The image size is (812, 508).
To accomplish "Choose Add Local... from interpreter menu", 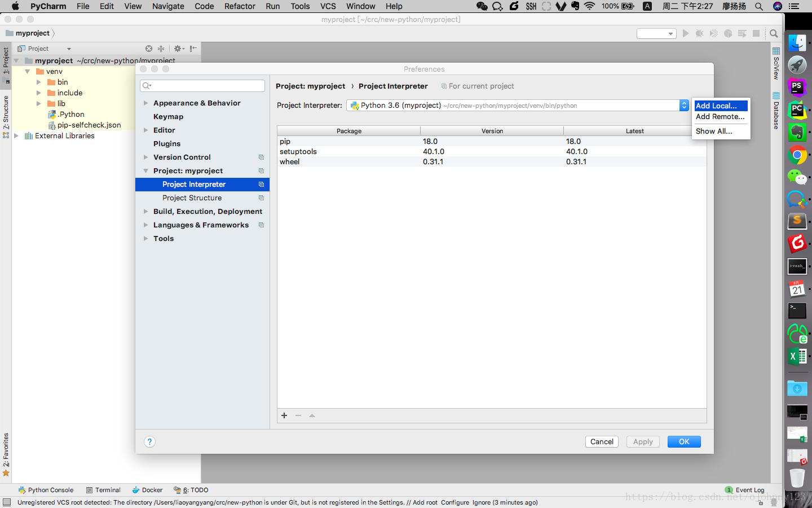I will (x=721, y=106).
